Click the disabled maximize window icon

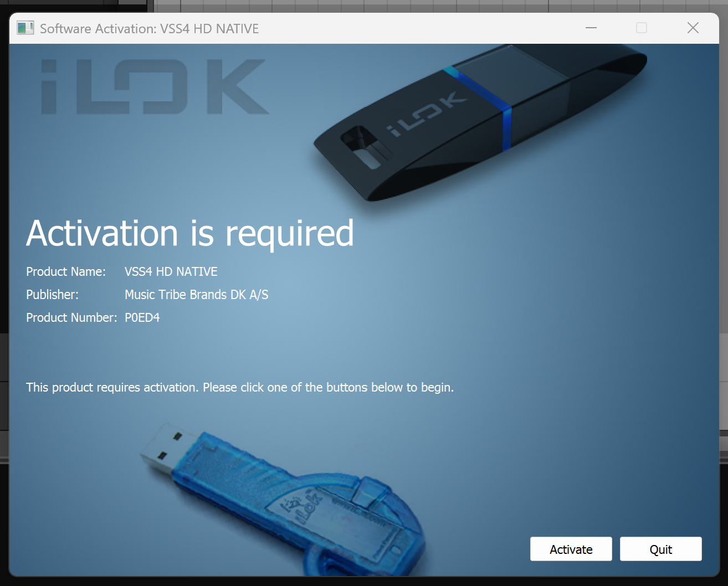tap(642, 28)
